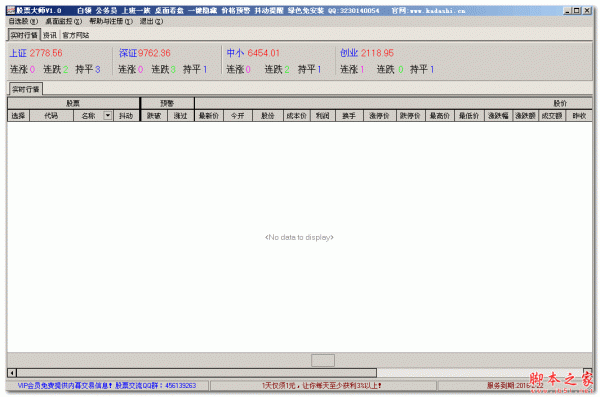Open the 名称 column filter dropdown arrow
Image resolution: width=600 pixels, height=397 pixels.
[x=108, y=115]
